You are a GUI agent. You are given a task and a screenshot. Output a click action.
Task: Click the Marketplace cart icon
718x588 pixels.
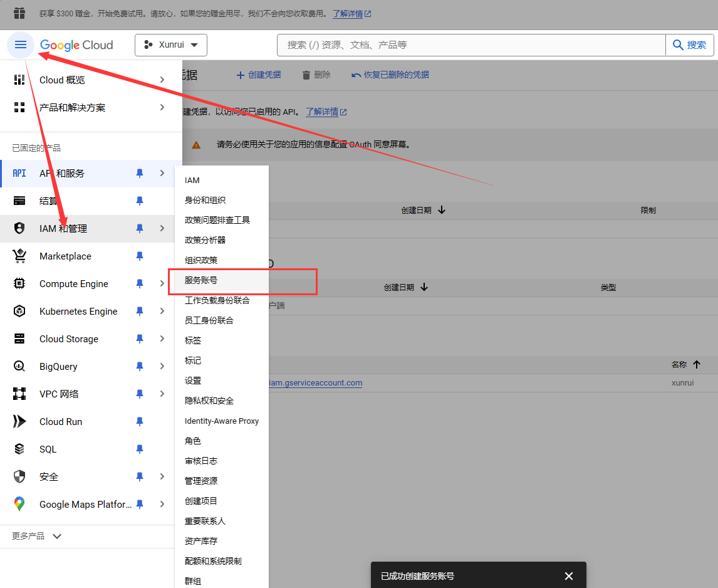[x=19, y=256]
